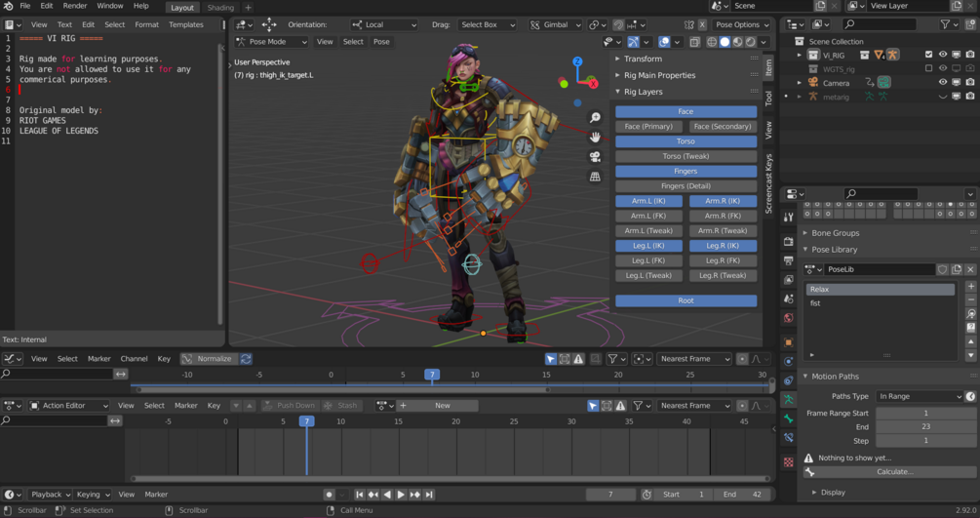This screenshot has width=980, height=518.
Task: Open the Gimbal transform orientation dropdown
Action: [x=555, y=24]
